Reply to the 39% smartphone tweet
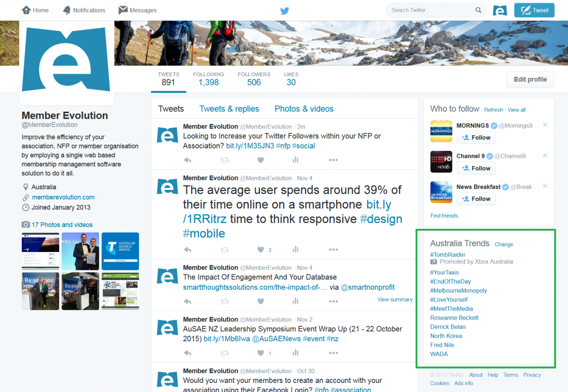The height and width of the screenshot is (392, 568). [187, 249]
